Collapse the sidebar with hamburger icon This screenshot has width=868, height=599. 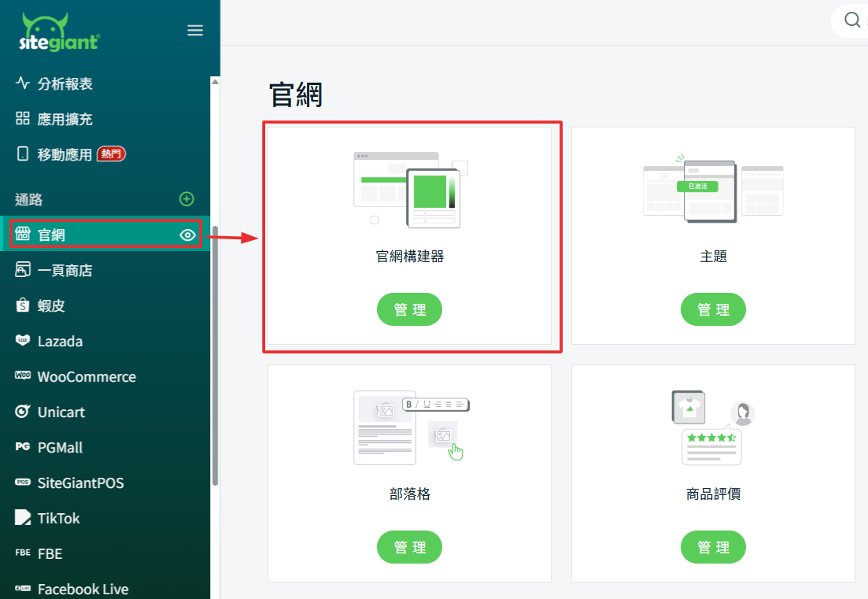(195, 31)
